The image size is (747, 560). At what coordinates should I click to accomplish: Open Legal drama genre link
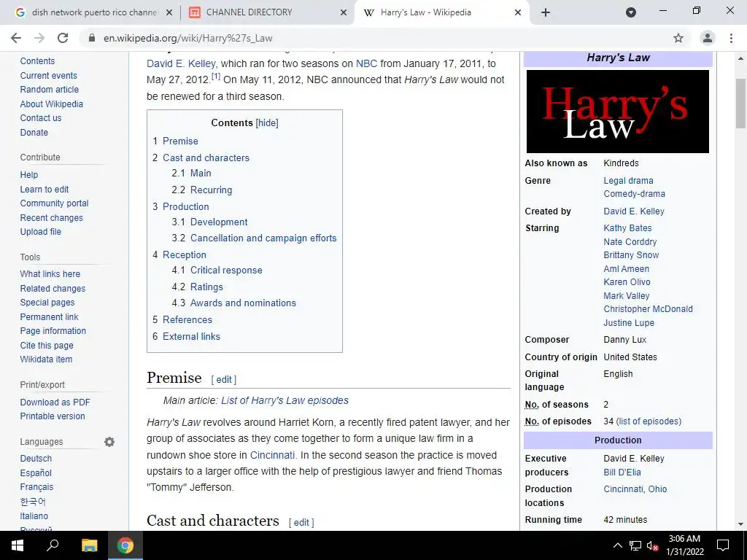(x=628, y=181)
